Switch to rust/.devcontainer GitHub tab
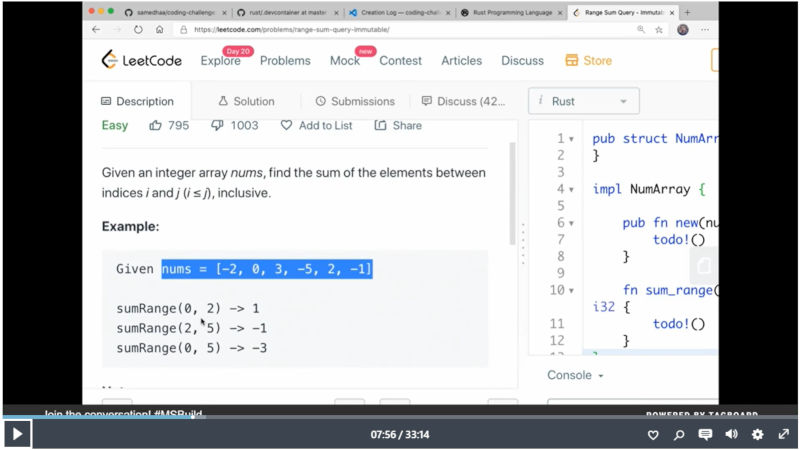800x450 pixels. 288,12
